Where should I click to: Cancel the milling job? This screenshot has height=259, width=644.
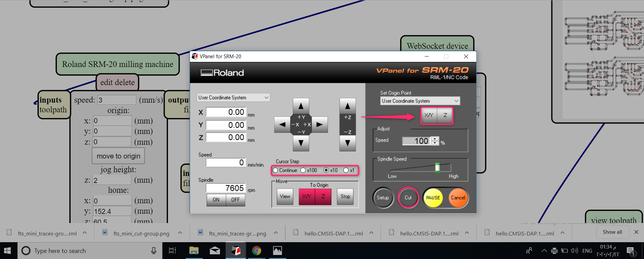coord(458,198)
